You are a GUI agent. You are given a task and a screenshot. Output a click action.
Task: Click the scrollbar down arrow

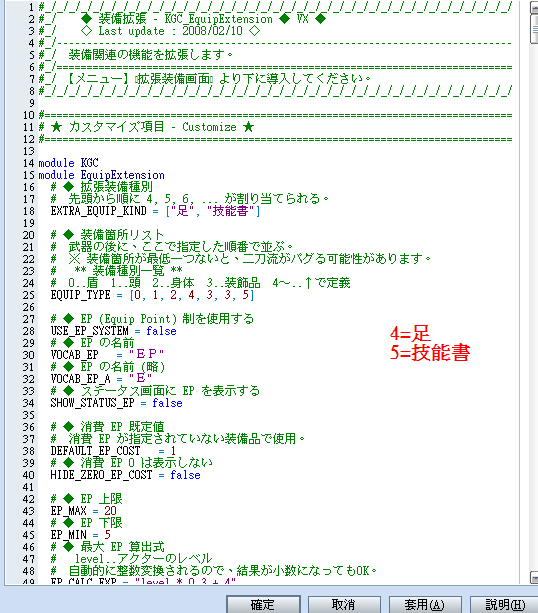click(x=534, y=577)
